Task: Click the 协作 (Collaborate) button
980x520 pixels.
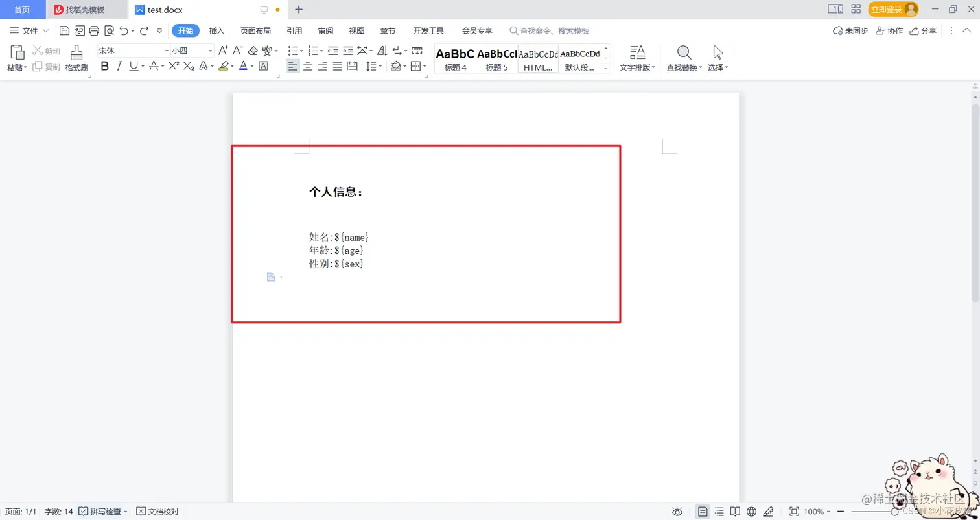Action: coord(889,30)
